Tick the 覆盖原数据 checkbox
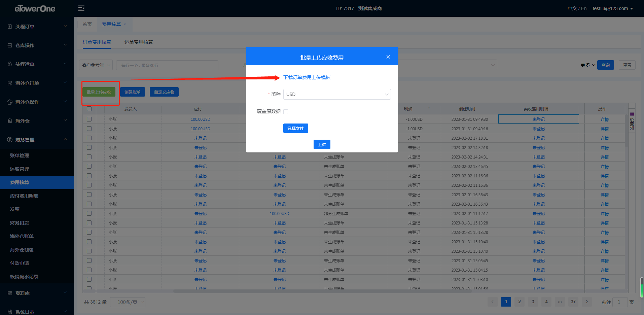Viewport: 644px width, 315px height. click(x=286, y=112)
